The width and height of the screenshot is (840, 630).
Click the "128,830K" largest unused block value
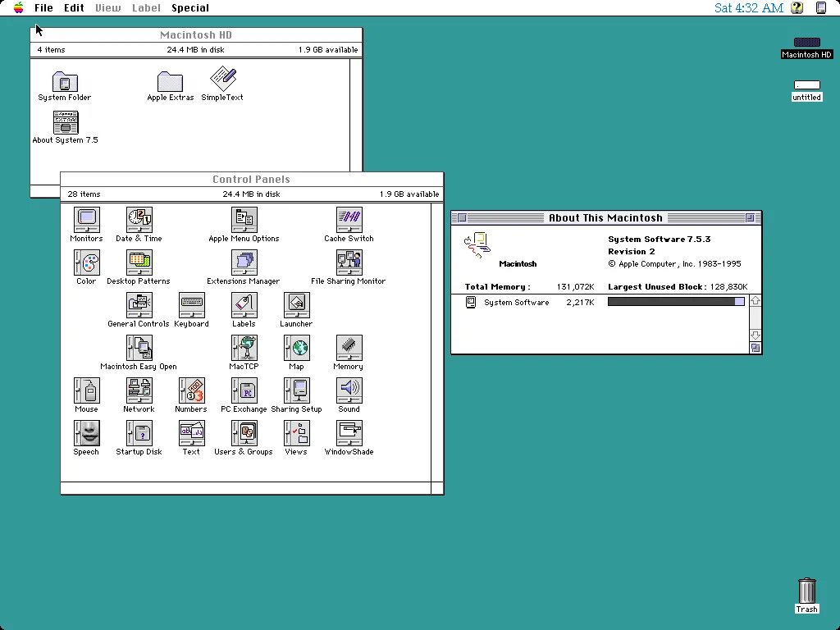coord(728,286)
